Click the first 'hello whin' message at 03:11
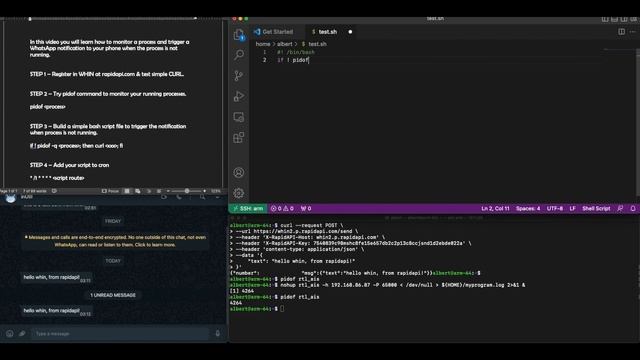Screen dimensions: 640x360 tap(56, 278)
